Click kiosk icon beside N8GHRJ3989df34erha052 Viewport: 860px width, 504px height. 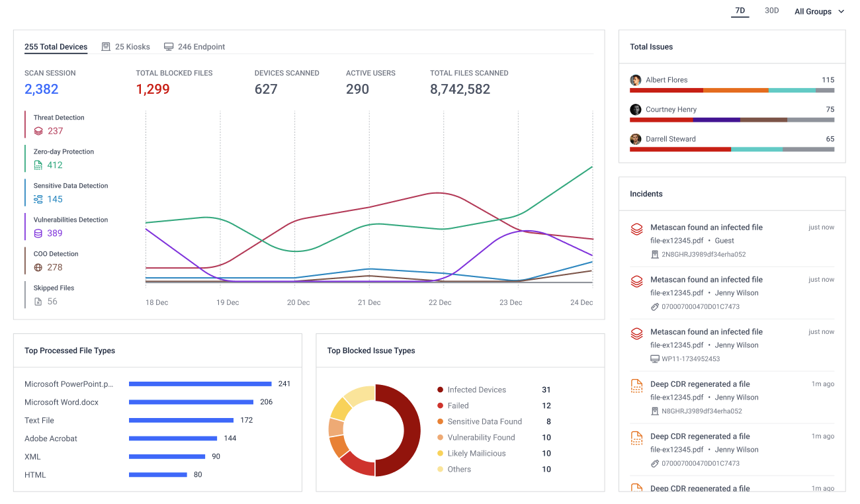tap(655, 411)
